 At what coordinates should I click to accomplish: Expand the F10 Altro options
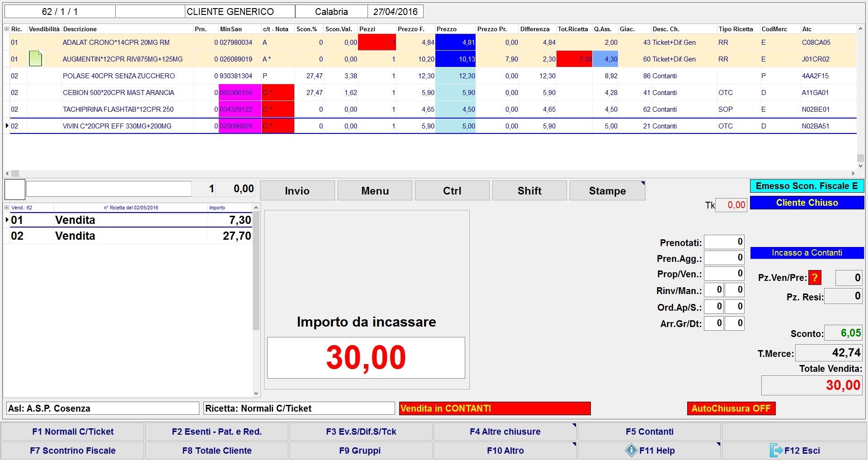click(574, 445)
